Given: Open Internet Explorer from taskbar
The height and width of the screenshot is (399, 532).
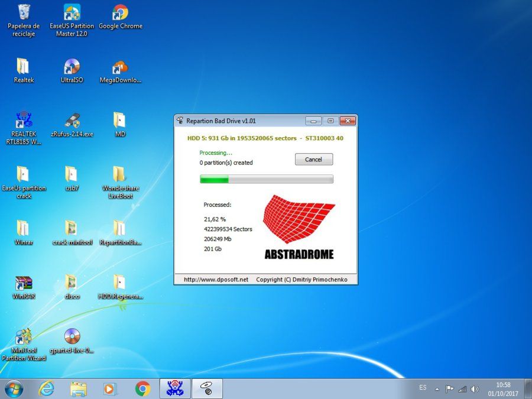Looking at the screenshot, I should [x=46, y=389].
